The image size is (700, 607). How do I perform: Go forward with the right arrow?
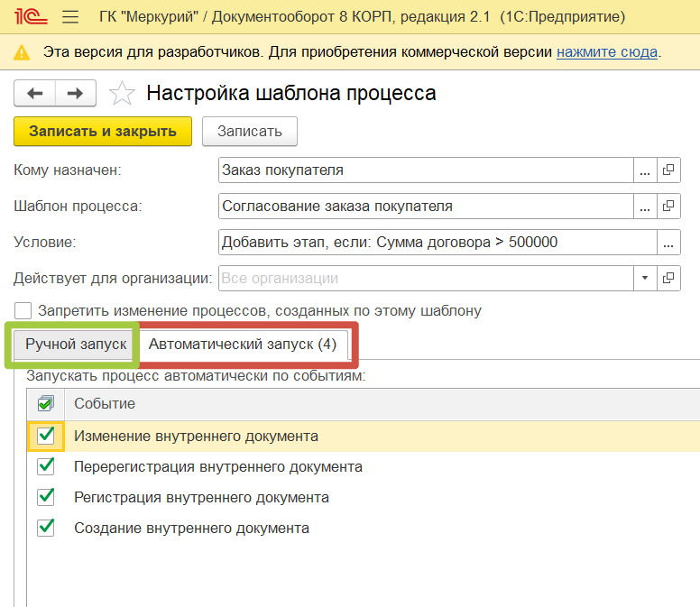(76, 93)
